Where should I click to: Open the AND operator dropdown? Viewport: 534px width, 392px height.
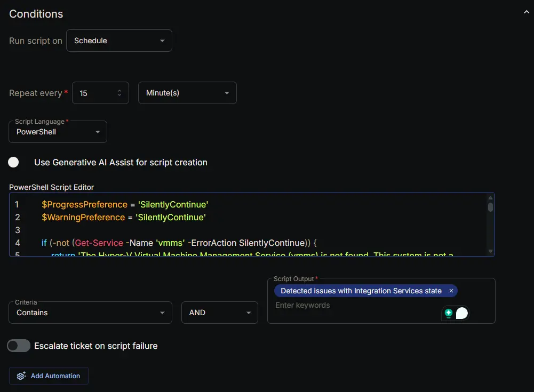click(x=220, y=313)
